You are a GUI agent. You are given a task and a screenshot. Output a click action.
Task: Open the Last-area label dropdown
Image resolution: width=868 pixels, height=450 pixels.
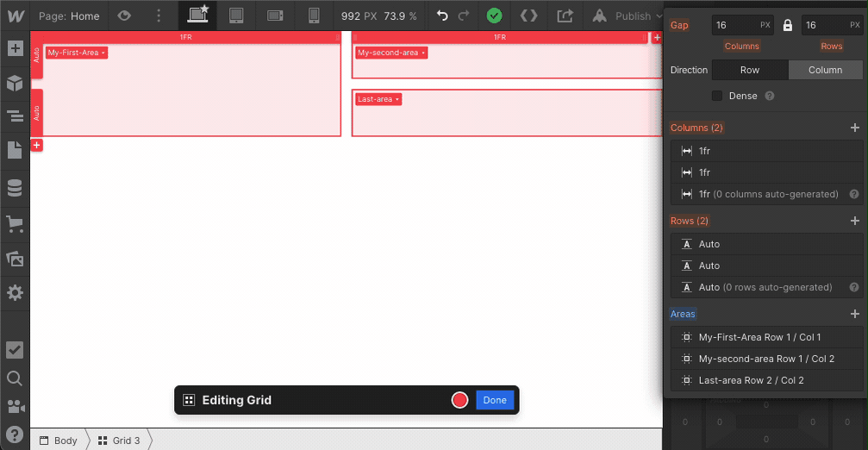[x=378, y=99]
